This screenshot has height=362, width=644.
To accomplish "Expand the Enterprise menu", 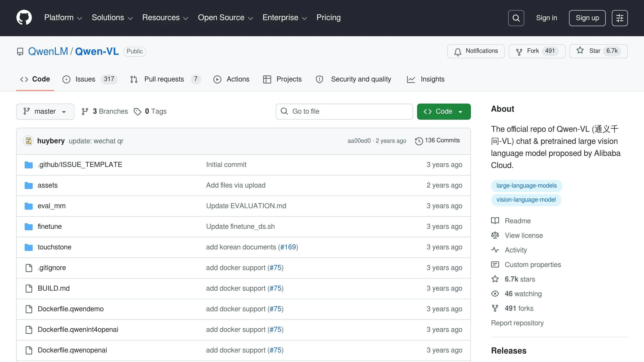I will point(285,18).
